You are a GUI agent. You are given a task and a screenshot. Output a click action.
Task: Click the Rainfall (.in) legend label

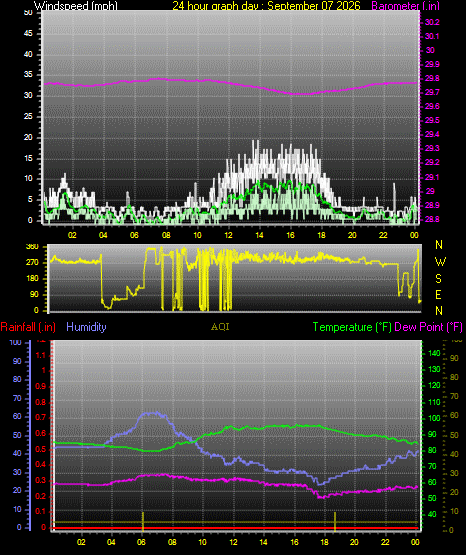coord(28,327)
